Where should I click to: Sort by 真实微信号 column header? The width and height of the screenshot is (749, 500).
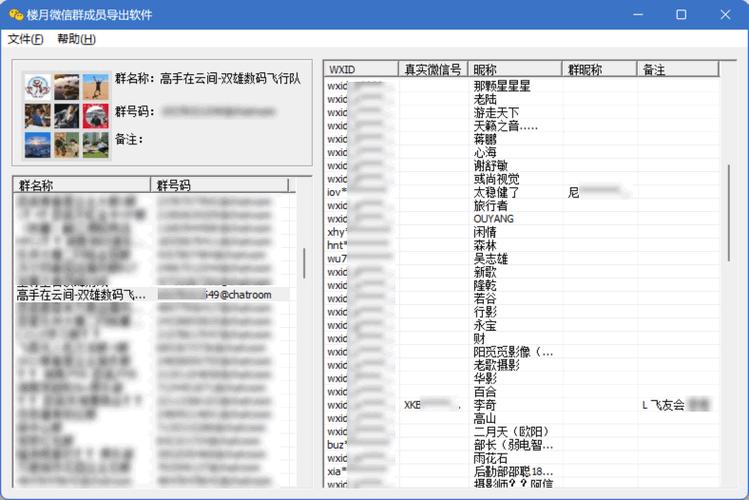(433, 70)
